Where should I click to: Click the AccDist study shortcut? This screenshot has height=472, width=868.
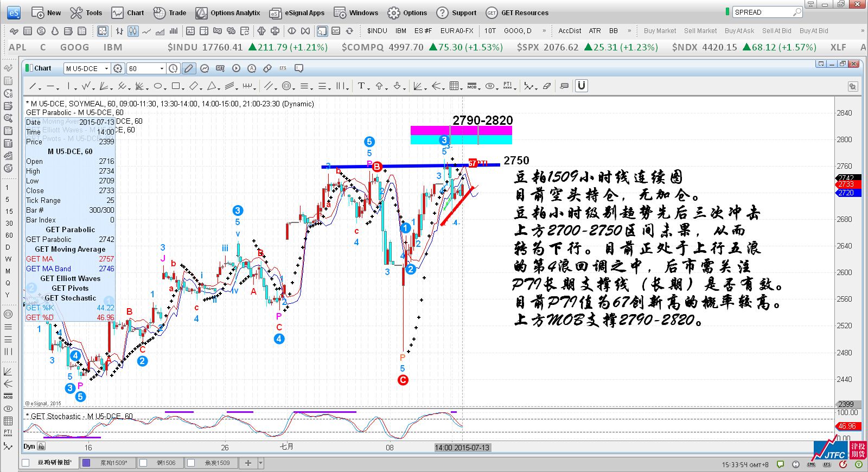[570, 31]
